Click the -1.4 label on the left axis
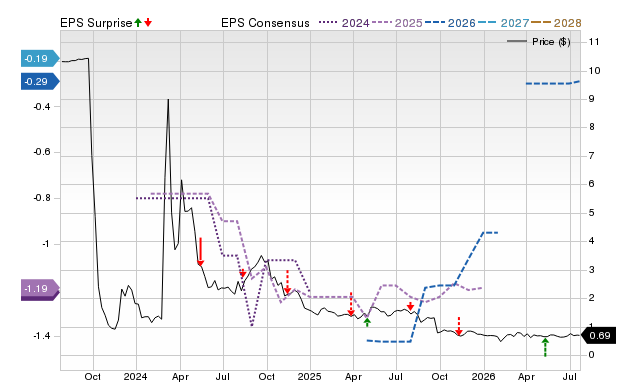640x382 pixels. pyautogui.click(x=42, y=336)
